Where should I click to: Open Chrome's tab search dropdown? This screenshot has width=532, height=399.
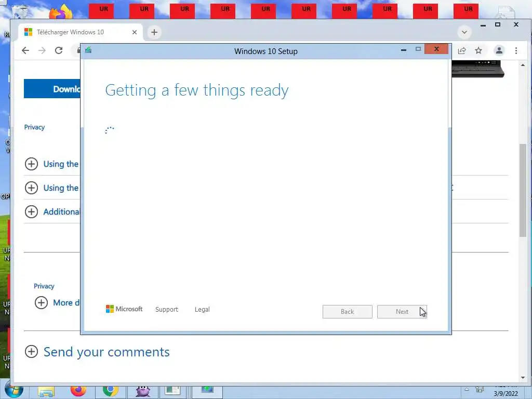(x=464, y=32)
